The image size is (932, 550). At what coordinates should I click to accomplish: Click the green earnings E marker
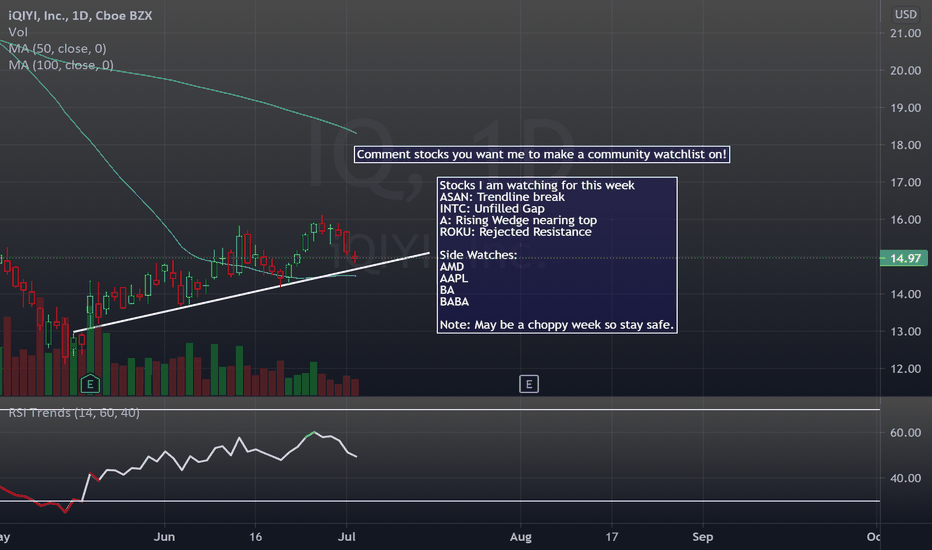[x=90, y=384]
